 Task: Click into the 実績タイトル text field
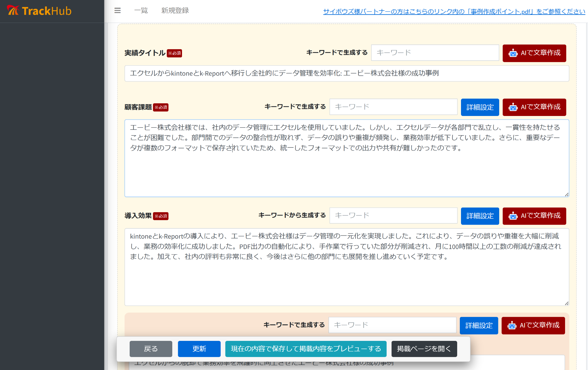[x=347, y=73]
